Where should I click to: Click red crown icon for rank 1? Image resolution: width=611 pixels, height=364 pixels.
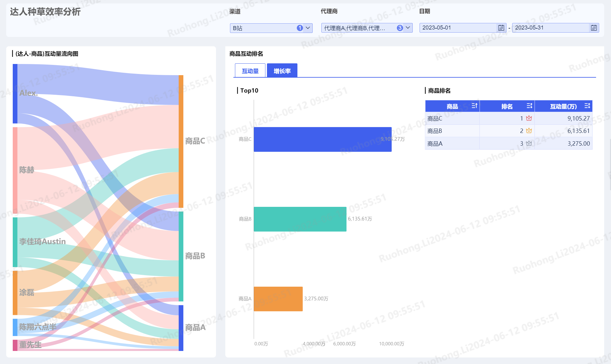click(x=529, y=118)
